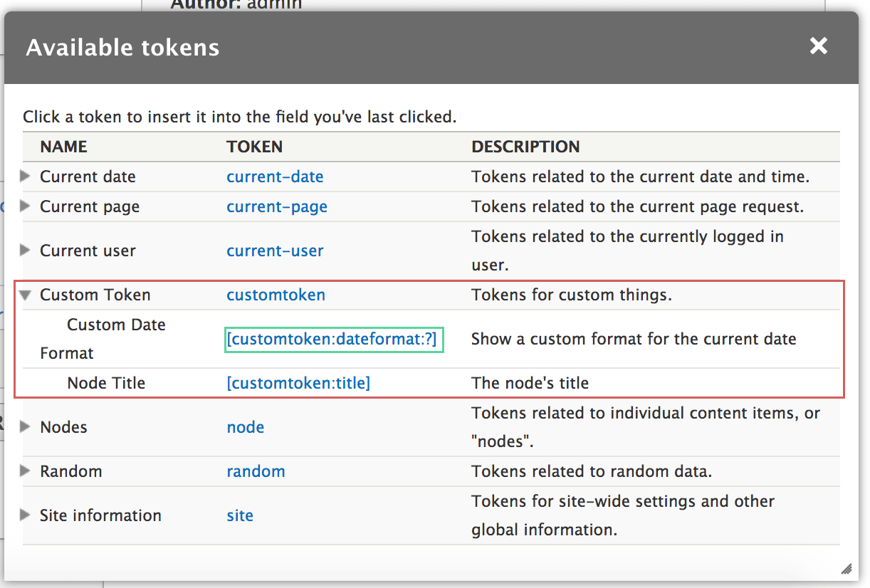This screenshot has height=588, width=870.
Task: Click the current-date token link
Action: (275, 177)
